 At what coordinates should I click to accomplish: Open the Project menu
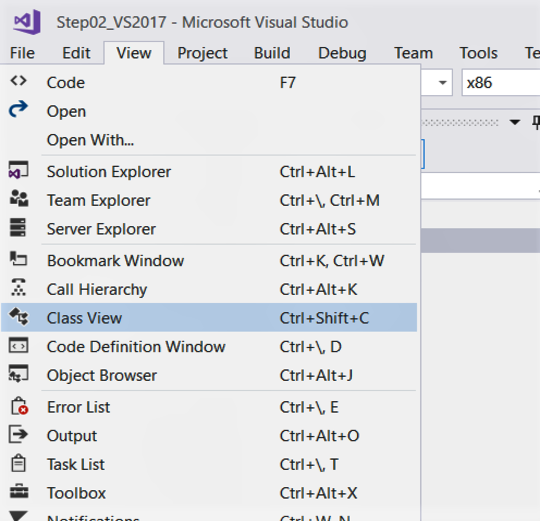[202, 53]
